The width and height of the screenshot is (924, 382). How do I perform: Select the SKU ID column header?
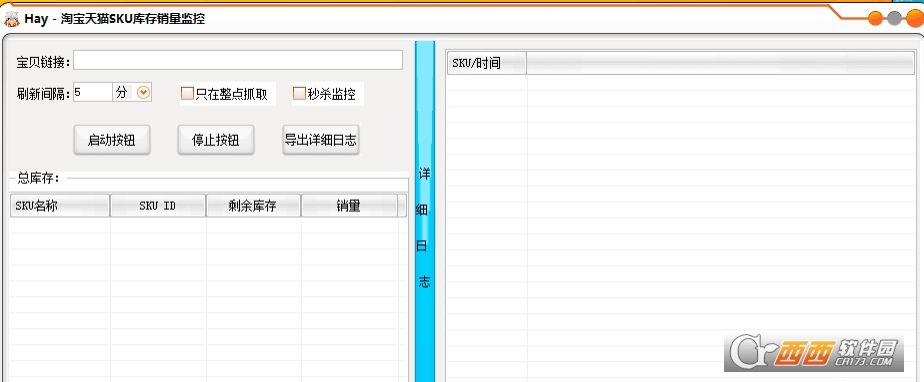158,206
